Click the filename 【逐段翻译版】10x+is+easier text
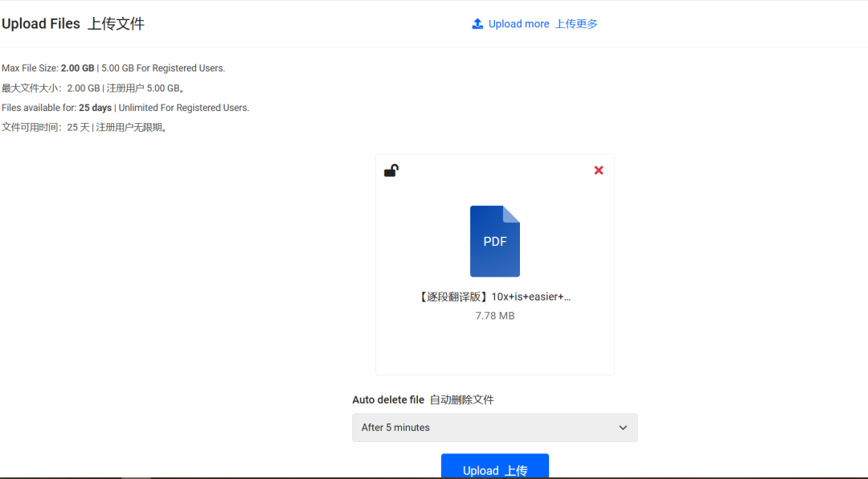The width and height of the screenshot is (868, 479). [x=494, y=297]
